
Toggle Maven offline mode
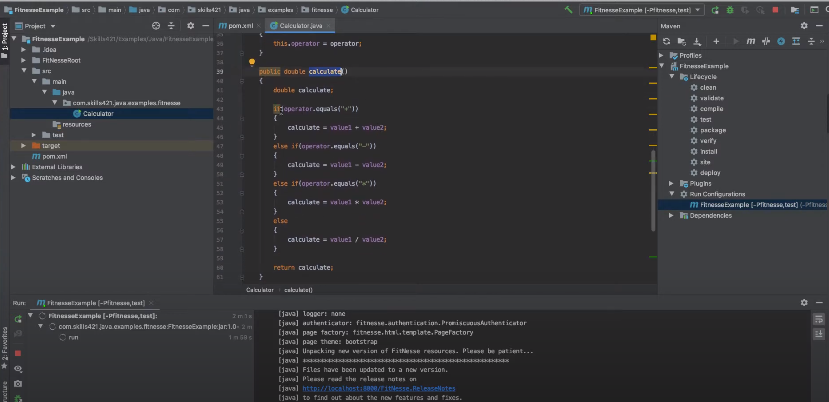766,41
